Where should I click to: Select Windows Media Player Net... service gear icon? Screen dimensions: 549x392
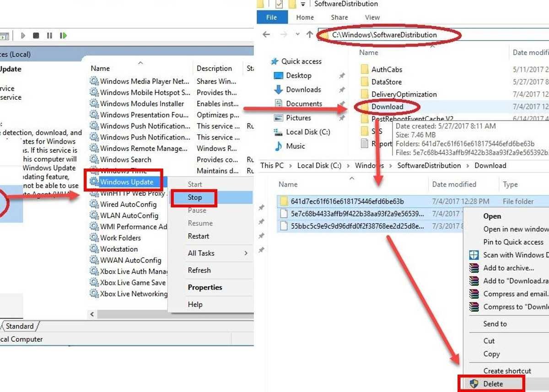click(94, 81)
